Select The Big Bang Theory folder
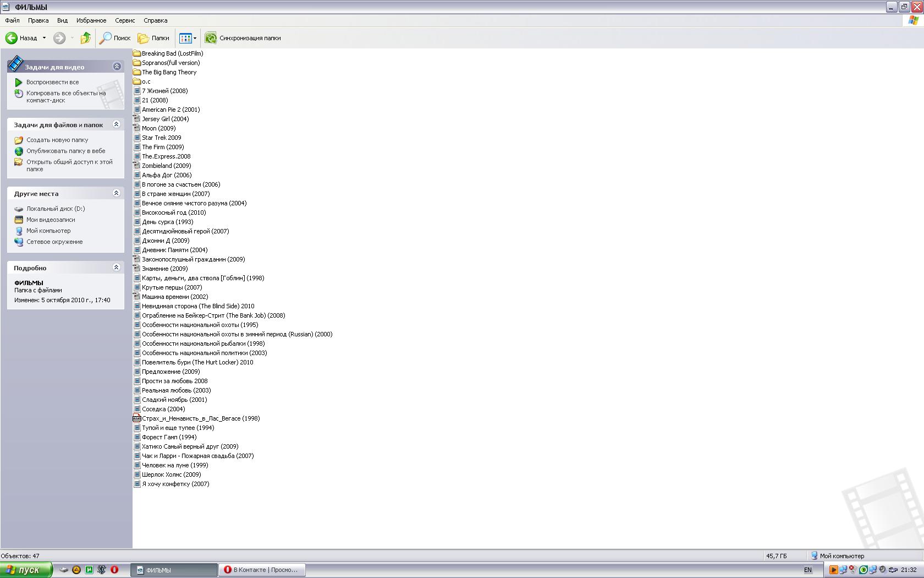Viewport: 924px width, 578px height. pyautogui.click(x=165, y=72)
